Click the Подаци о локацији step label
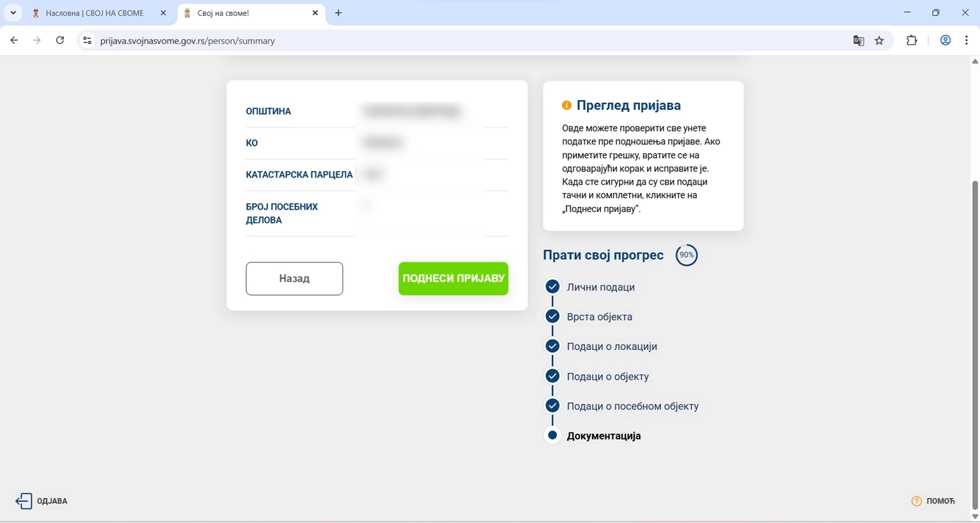The width and height of the screenshot is (980, 523). click(x=612, y=347)
